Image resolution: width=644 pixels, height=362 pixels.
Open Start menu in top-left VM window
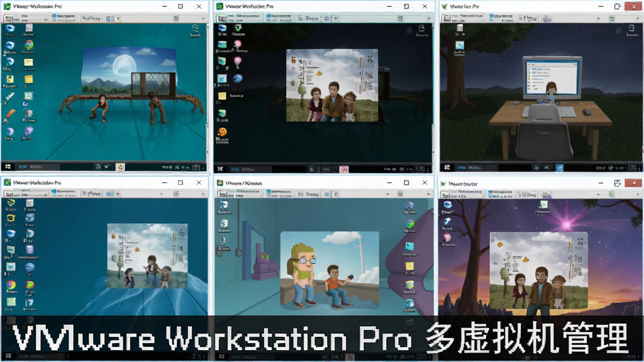coord(8,167)
